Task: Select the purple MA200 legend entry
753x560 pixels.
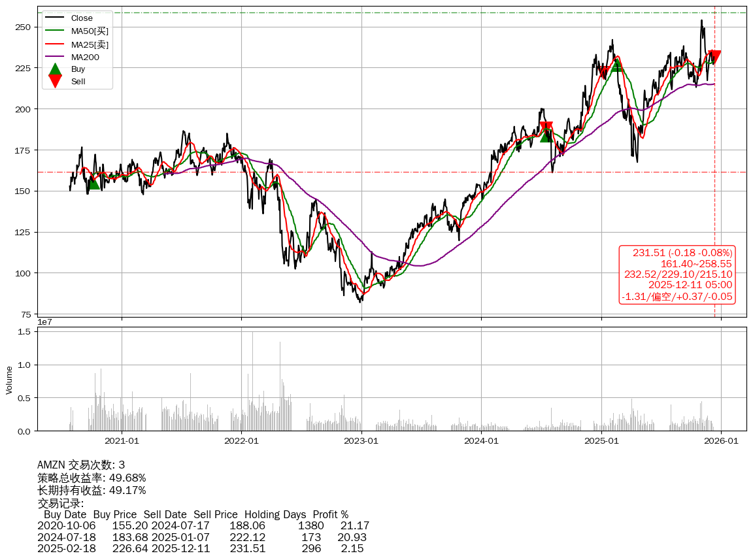Action: coord(85,57)
